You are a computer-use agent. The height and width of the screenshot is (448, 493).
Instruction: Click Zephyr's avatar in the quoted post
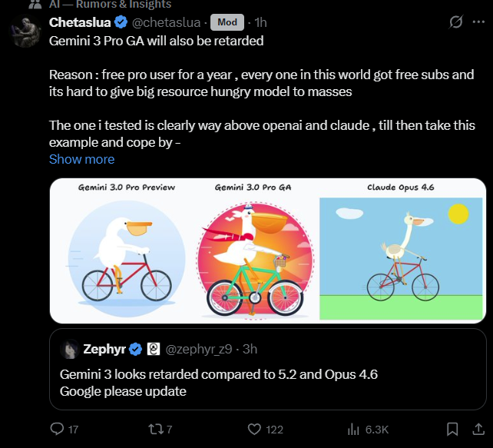tap(71, 349)
